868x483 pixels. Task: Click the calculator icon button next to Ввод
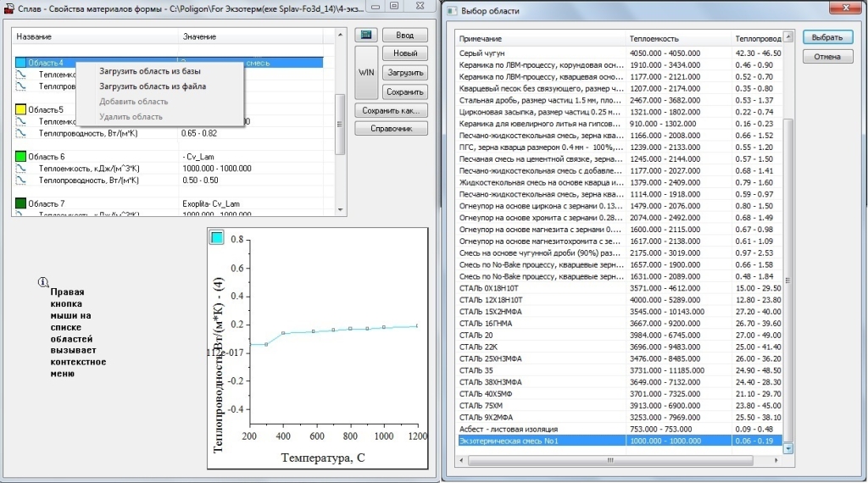tap(365, 35)
